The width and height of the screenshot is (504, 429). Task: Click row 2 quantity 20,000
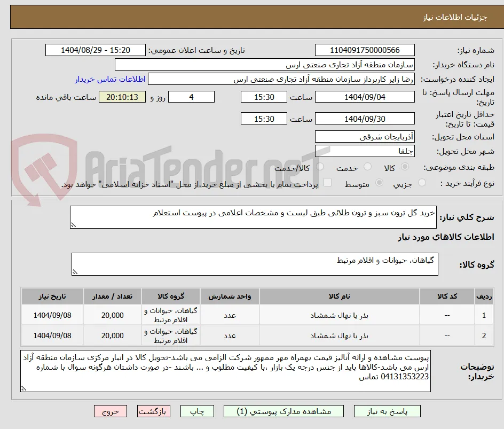[112, 336]
